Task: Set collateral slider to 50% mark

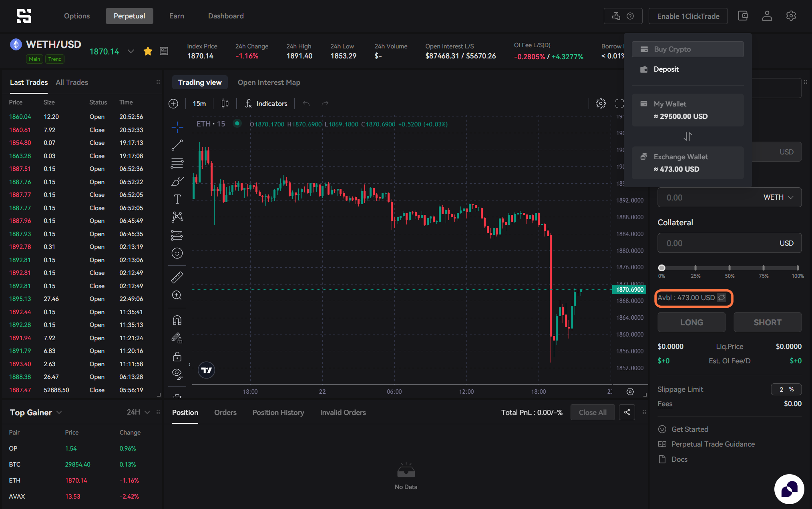Action: tap(730, 268)
